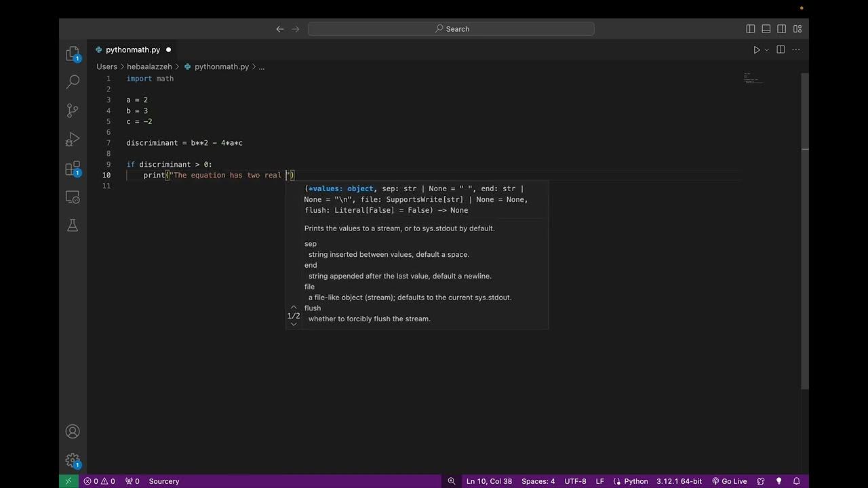Start the Go Live server

[729, 481]
